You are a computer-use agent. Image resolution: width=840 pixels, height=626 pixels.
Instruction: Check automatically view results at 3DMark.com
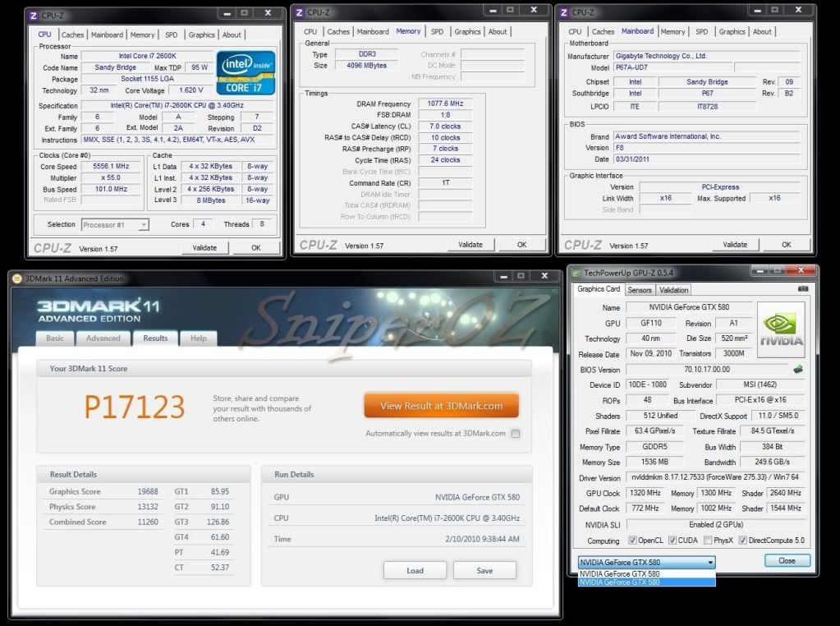point(516,434)
